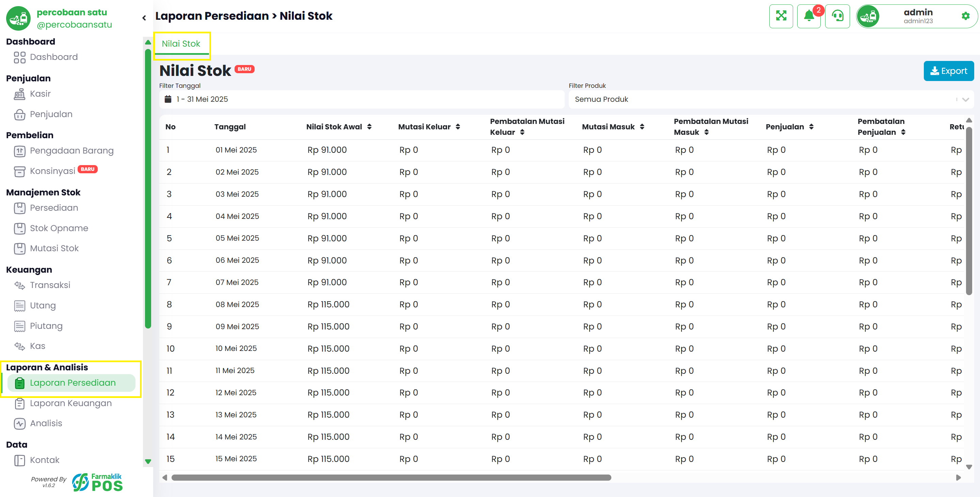
Task: Open the Analisis menu item
Action: 46,423
